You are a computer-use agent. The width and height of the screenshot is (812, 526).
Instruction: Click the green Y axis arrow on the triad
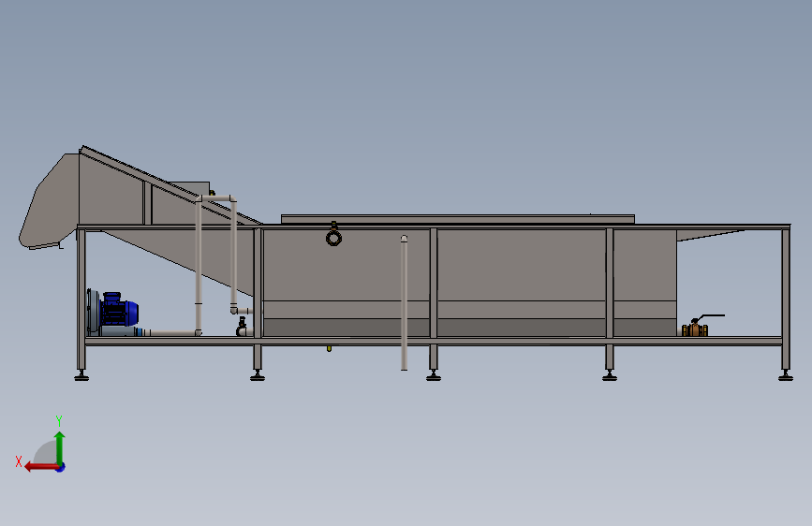pos(60,447)
